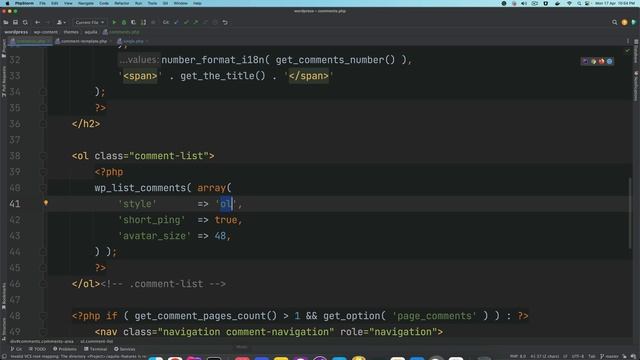
Task: Click the macOS volume icon in menu bar
Action: (524, 3)
